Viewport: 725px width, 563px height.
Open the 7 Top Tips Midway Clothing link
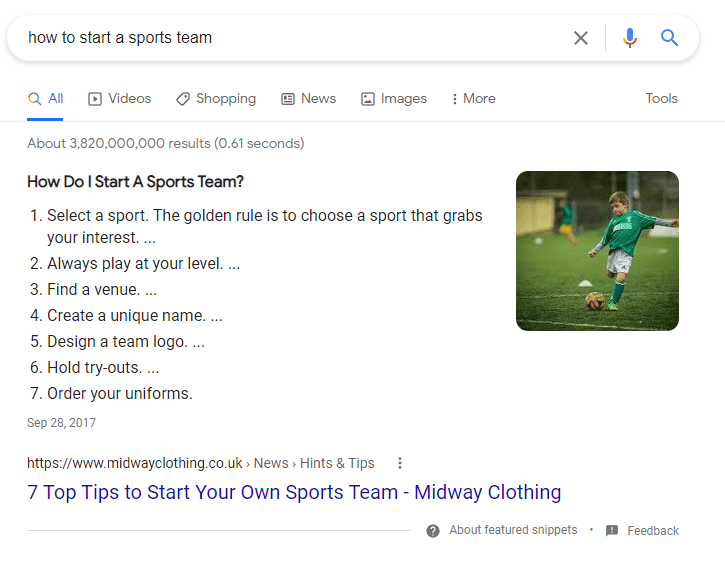294,492
